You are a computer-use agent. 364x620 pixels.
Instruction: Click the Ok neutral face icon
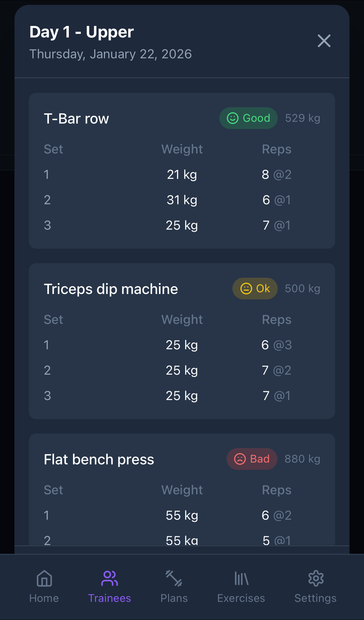click(247, 289)
